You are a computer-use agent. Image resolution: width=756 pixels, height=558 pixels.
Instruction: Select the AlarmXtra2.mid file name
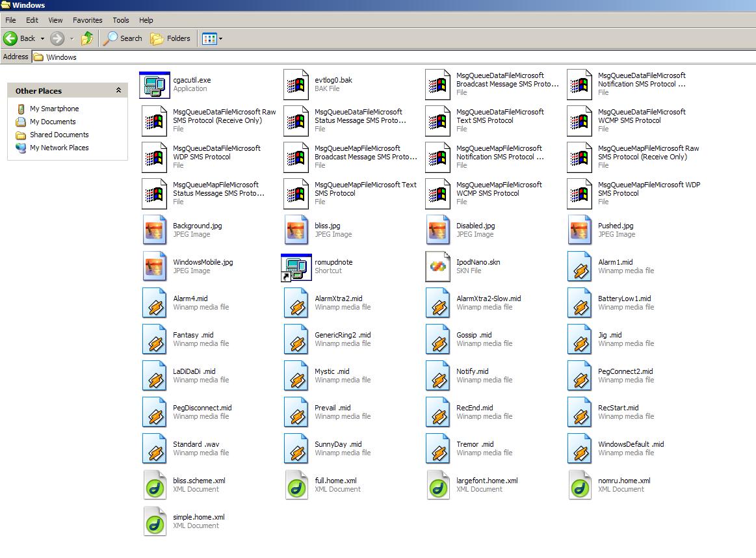339,299
